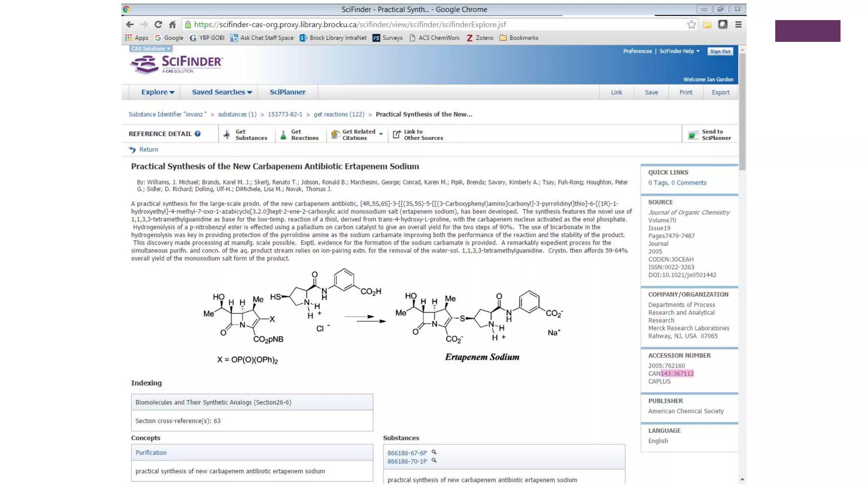This screenshot has height=488, width=868.
Task: Click the Get Substances icon
Action: click(x=227, y=135)
